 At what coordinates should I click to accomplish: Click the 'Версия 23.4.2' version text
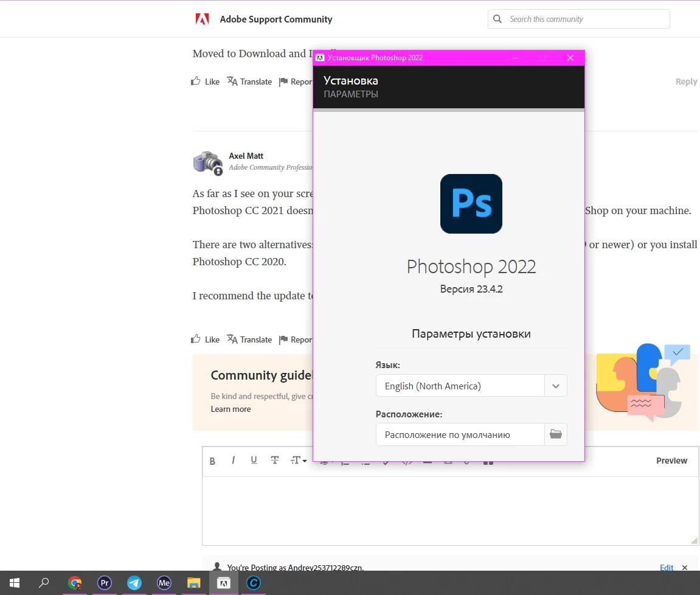click(471, 289)
